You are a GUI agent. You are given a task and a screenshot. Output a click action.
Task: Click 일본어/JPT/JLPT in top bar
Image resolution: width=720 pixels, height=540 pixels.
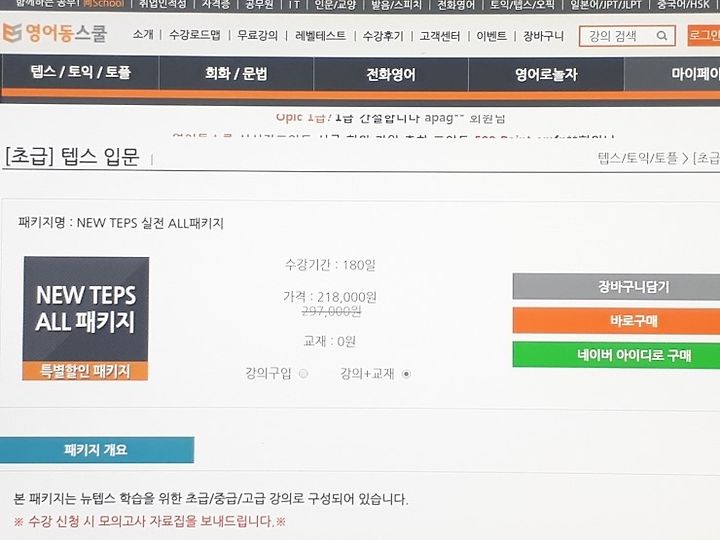click(x=605, y=4)
